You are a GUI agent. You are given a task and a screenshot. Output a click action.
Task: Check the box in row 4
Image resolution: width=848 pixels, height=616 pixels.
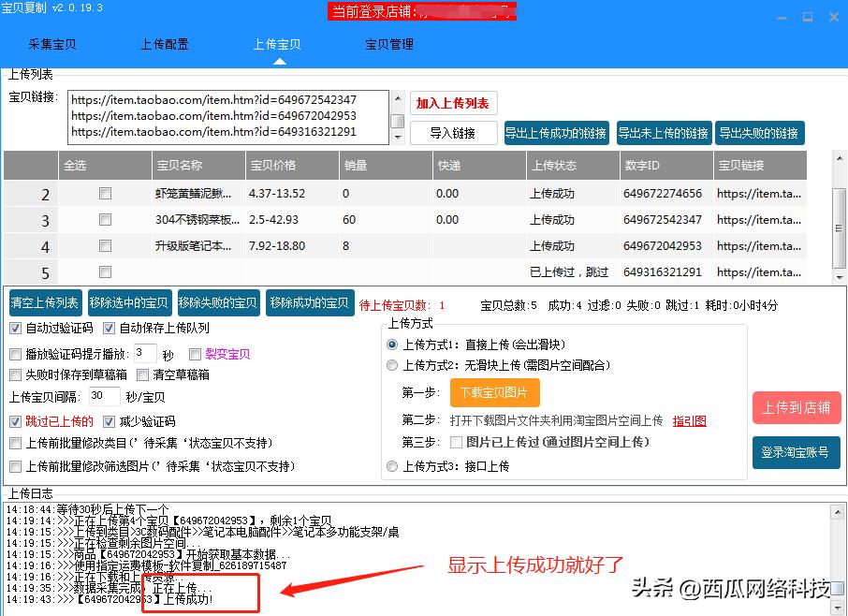click(x=106, y=245)
